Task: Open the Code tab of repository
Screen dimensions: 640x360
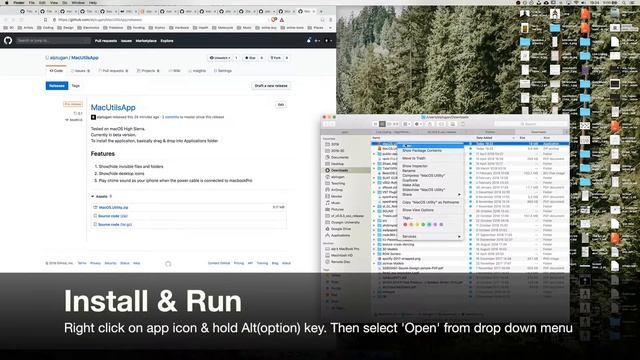Action: click(x=56, y=71)
